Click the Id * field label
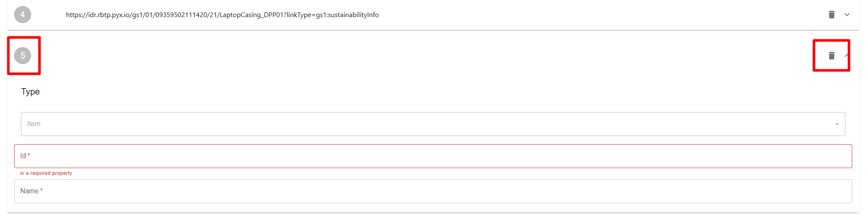 [25, 156]
